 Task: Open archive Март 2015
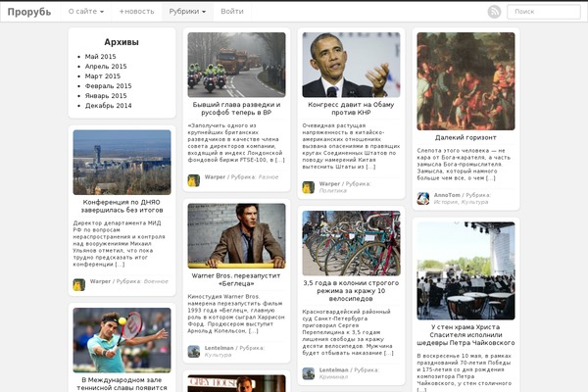tap(103, 76)
